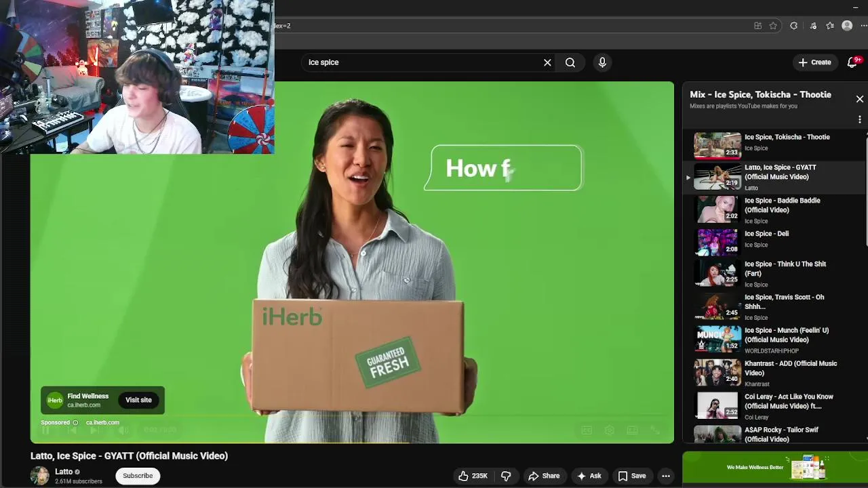Click the 'Visit site' ad button

click(138, 400)
